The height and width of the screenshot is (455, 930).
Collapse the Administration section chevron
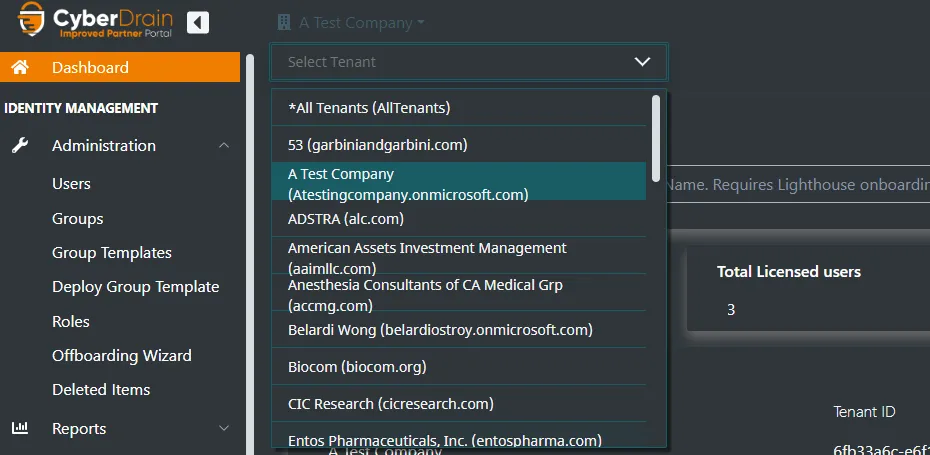tap(224, 145)
